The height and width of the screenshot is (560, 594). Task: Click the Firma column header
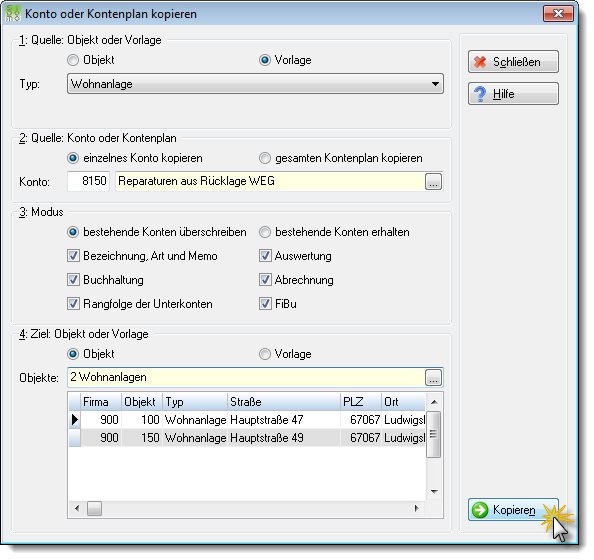click(101, 402)
